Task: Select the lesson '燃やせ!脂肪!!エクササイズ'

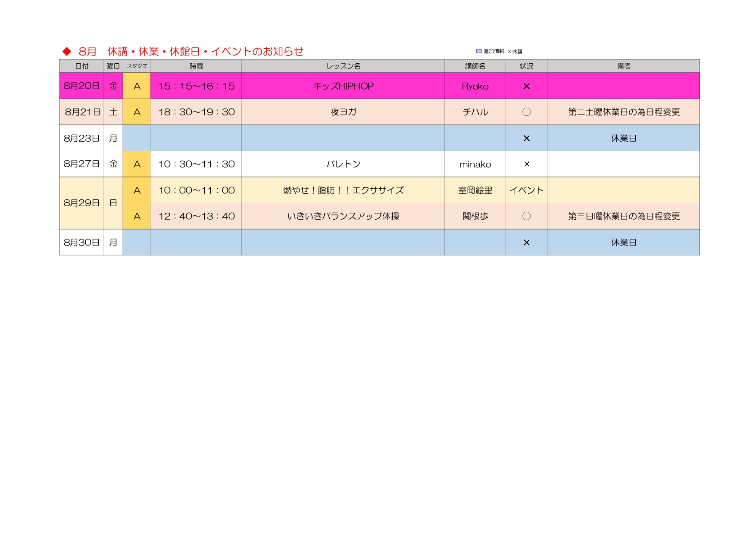Action: [343, 190]
